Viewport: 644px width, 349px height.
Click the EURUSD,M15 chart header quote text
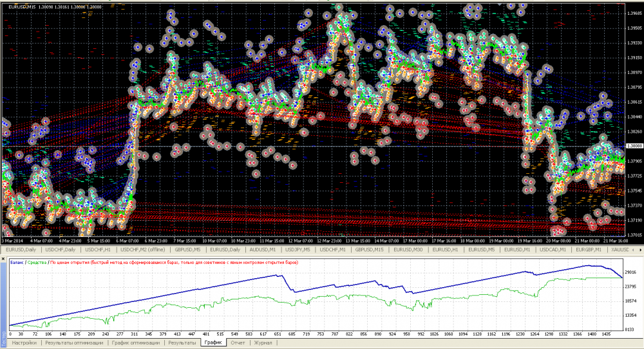click(x=55, y=7)
